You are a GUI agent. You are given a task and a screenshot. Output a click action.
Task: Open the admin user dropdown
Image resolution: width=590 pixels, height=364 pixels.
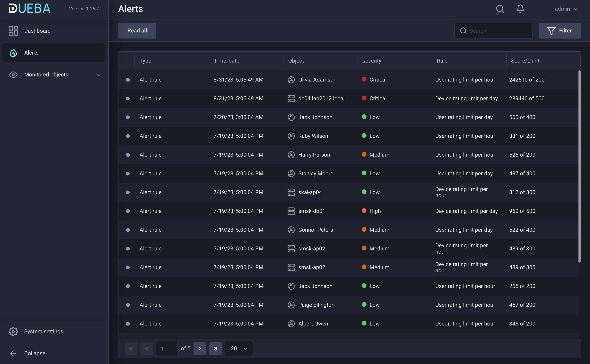(x=566, y=9)
